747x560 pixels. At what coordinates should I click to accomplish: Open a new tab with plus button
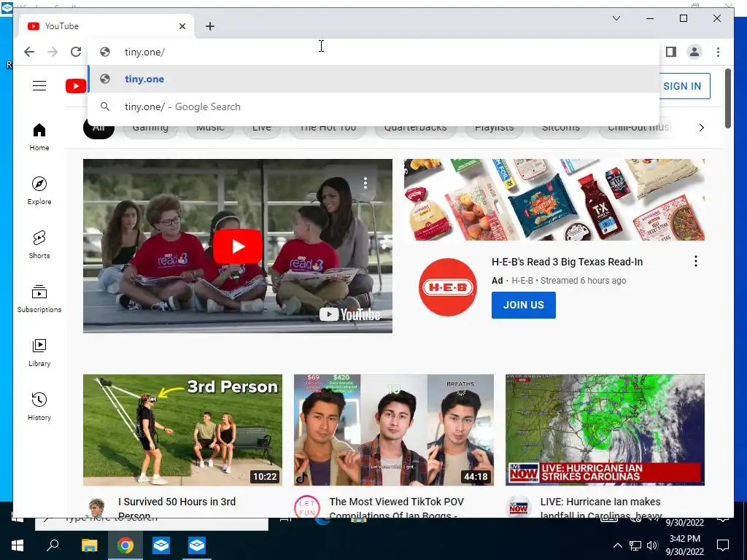210,26
